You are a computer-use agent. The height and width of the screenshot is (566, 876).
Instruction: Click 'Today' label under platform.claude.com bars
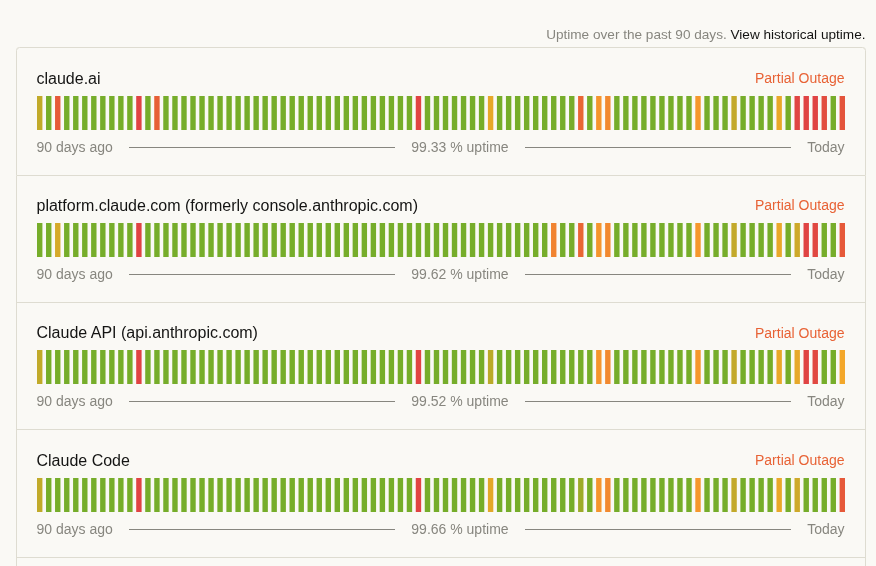pos(825,274)
